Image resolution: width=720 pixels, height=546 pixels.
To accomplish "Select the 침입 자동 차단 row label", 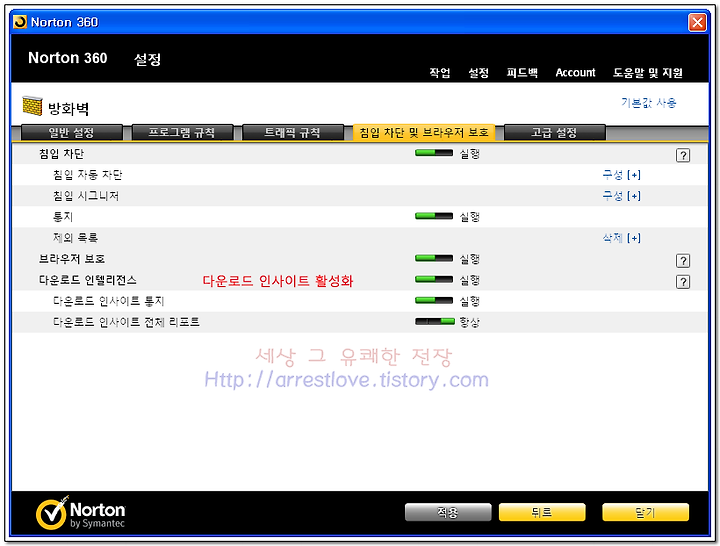I will tap(87, 174).
